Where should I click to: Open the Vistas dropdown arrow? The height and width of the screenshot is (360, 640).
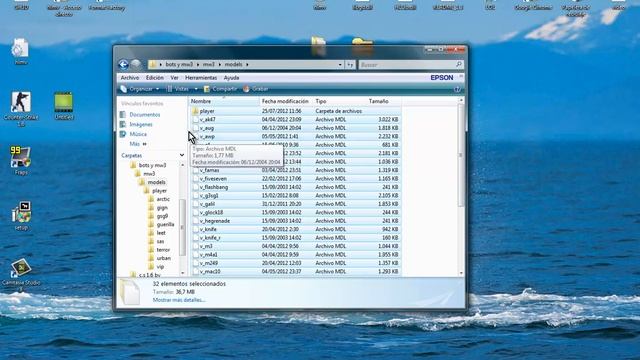point(196,89)
